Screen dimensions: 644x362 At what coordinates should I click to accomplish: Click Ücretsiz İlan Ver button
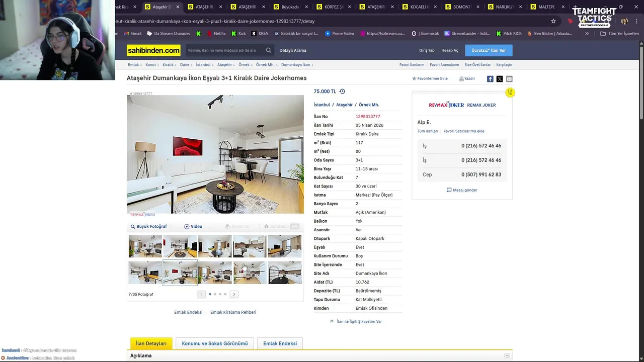pyautogui.click(x=489, y=50)
